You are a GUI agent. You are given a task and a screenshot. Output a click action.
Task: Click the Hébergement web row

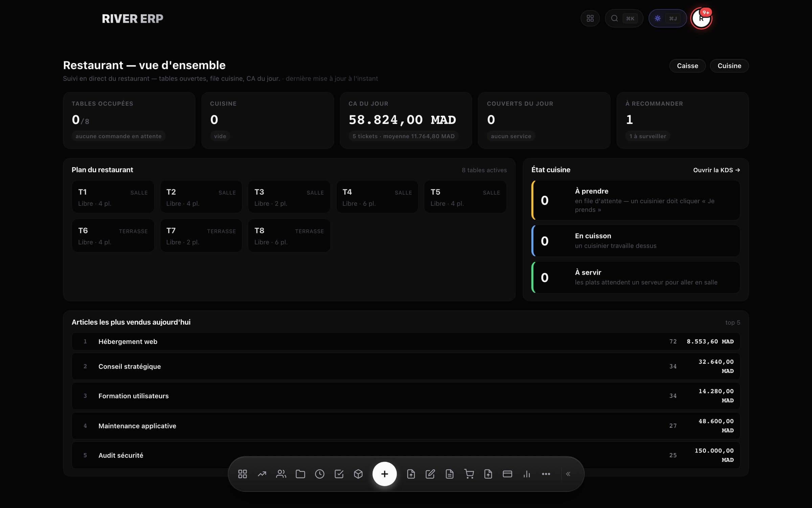click(406, 341)
